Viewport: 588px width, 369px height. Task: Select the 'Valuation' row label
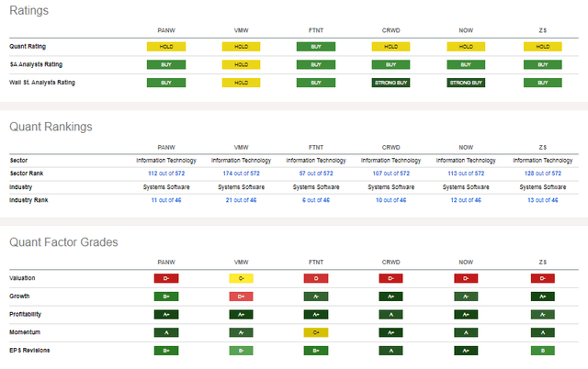pyautogui.click(x=22, y=278)
